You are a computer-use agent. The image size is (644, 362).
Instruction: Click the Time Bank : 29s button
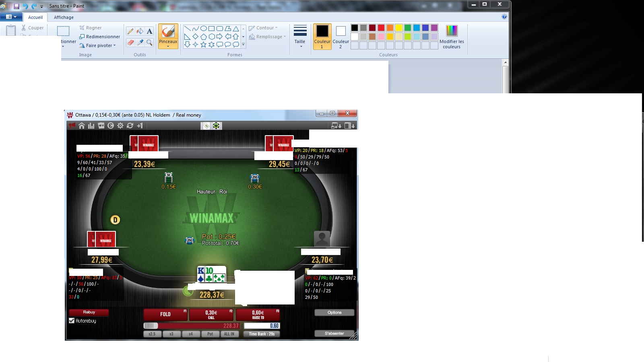(x=262, y=334)
